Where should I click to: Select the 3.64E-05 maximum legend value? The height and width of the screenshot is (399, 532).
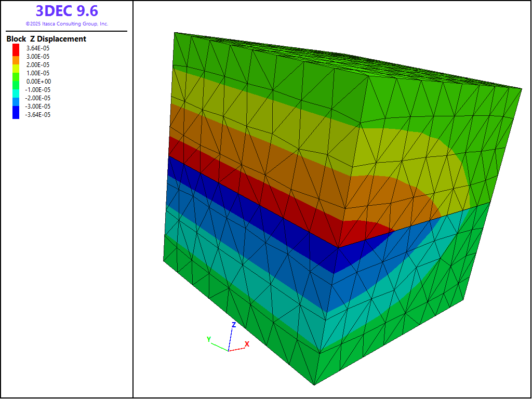38,48
